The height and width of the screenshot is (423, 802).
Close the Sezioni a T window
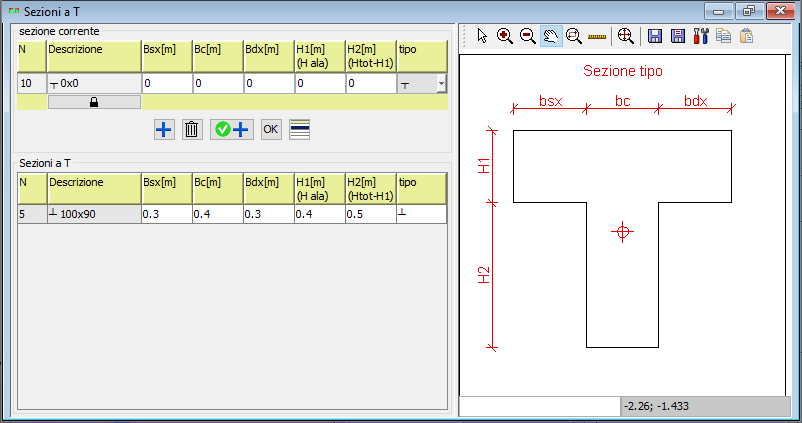pyautogui.click(x=781, y=11)
